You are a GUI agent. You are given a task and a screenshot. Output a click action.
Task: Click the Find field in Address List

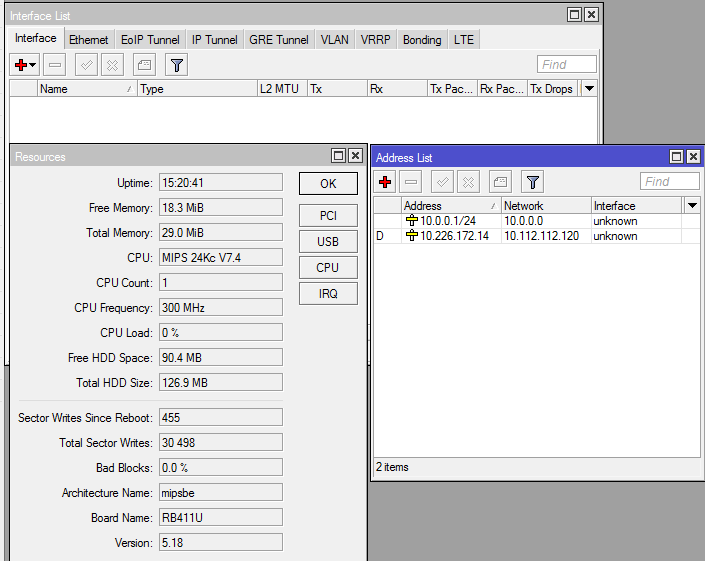coord(669,181)
